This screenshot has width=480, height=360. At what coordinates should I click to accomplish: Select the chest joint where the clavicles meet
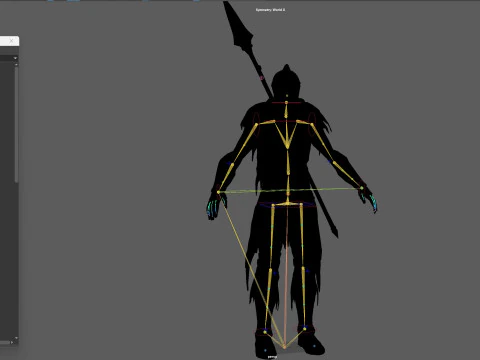[287, 146]
